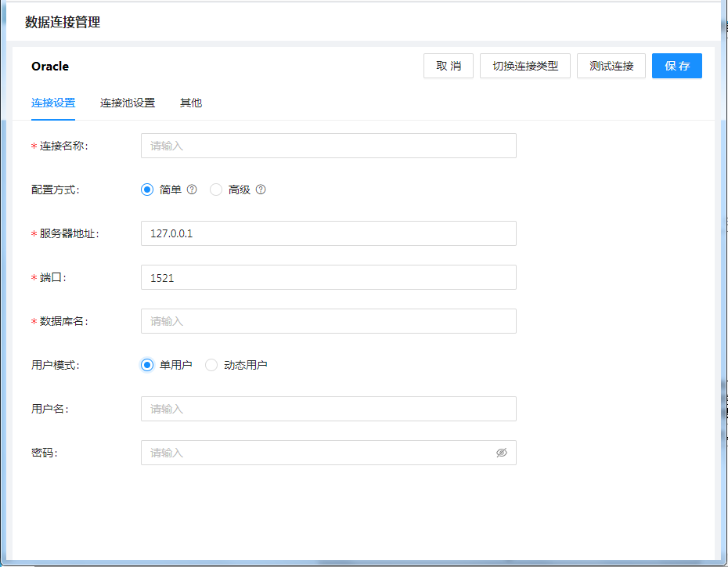Viewport: 728px width, 567px height.
Task: Click the 切换连接类型 button
Action: (x=525, y=66)
